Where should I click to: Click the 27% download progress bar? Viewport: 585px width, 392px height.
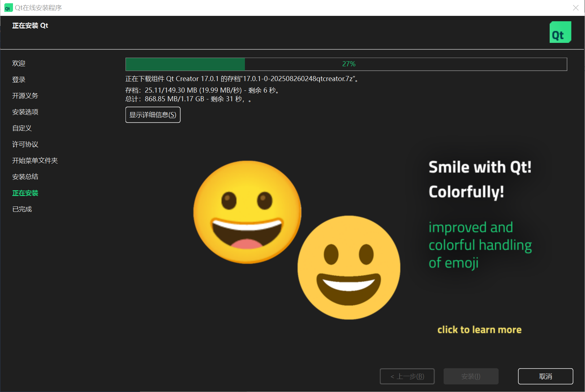point(346,64)
